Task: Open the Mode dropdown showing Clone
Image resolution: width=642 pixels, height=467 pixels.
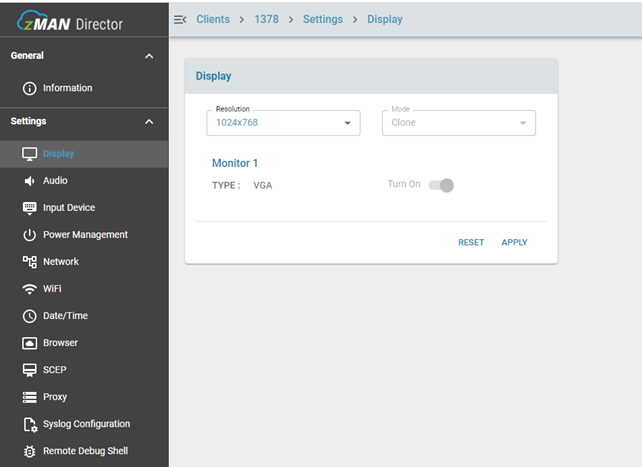Action: (459, 123)
